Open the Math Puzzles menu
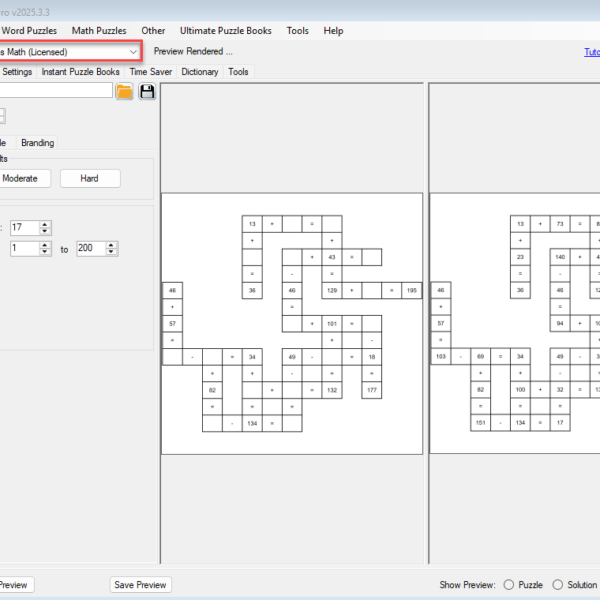The height and width of the screenshot is (600, 600). click(99, 31)
